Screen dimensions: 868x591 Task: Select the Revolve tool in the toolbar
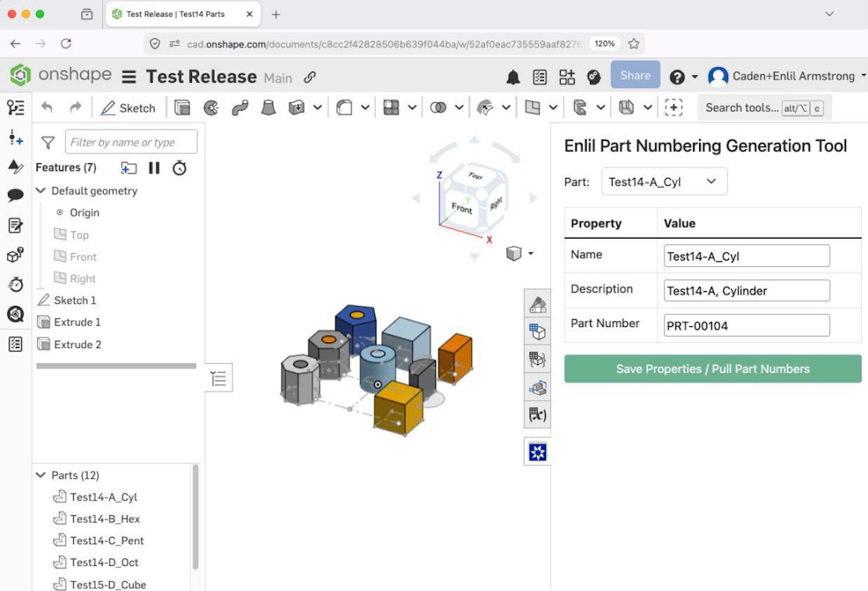point(211,107)
